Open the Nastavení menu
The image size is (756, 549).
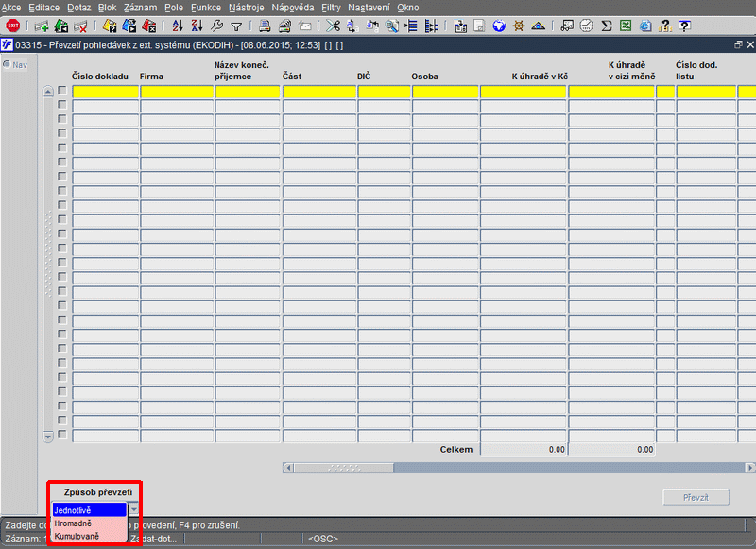369,8
